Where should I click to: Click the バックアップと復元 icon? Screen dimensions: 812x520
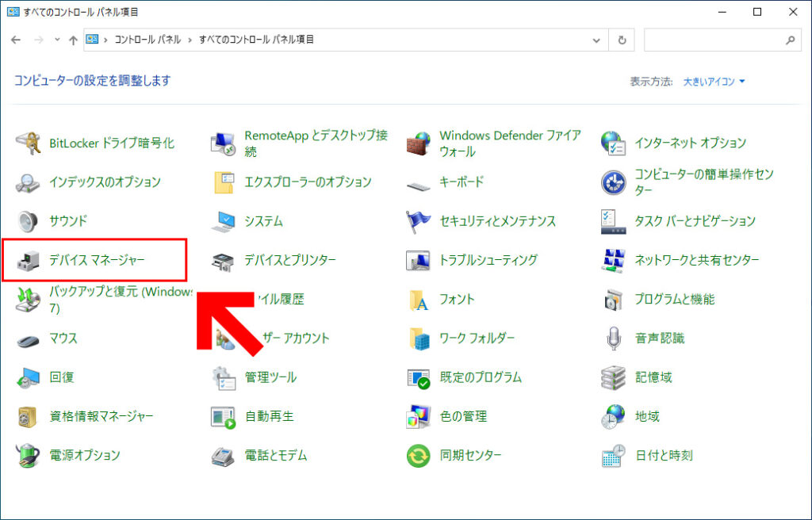28,300
